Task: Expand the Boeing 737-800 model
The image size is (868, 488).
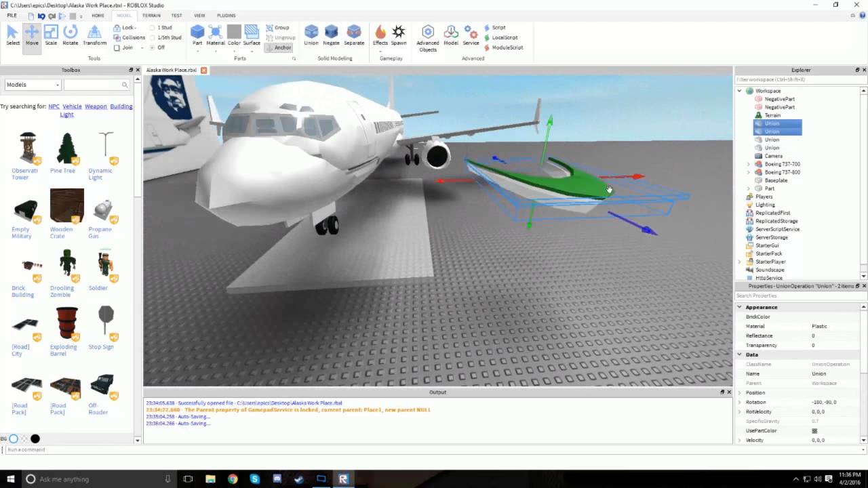Action: pyautogui.click(x=749, y=172)
